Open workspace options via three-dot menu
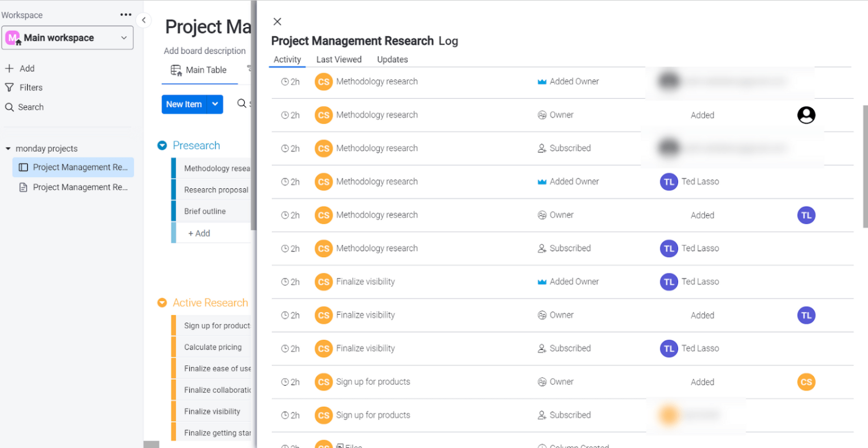868x448 pixels. (x=125, y=15)
